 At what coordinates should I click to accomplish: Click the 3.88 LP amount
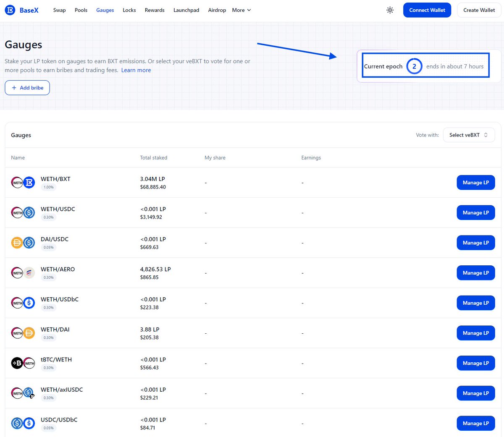coord(150,330)
